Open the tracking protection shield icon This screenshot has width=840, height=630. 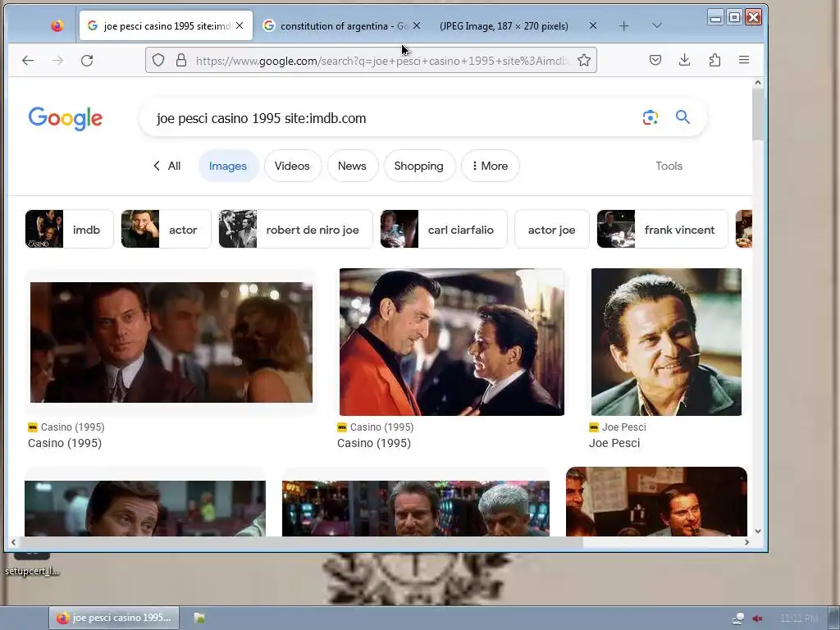158,60
